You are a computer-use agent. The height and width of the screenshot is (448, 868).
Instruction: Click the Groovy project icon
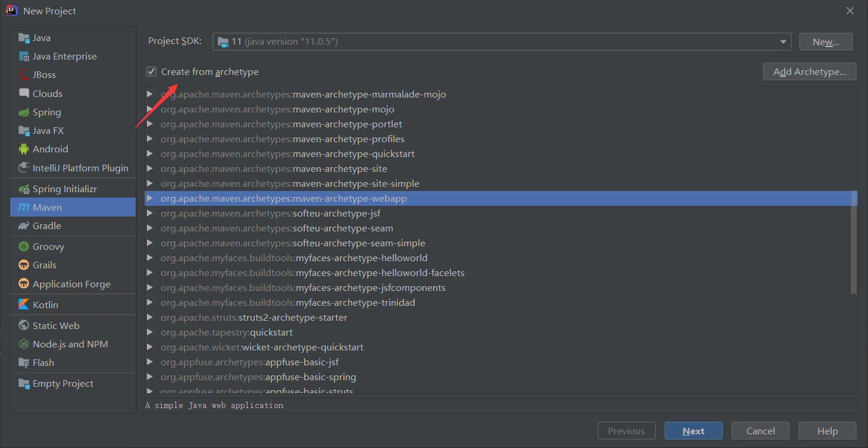click(x=24, y=246)
